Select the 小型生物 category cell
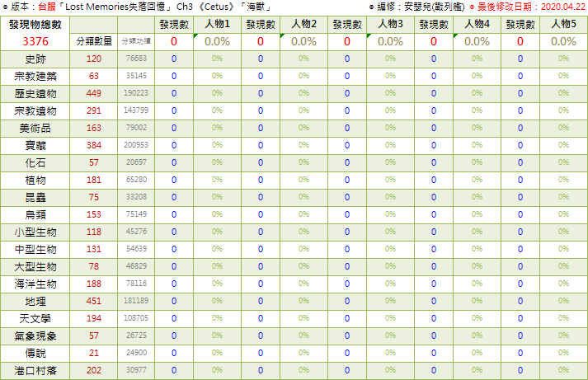 (x=35, y=232)
